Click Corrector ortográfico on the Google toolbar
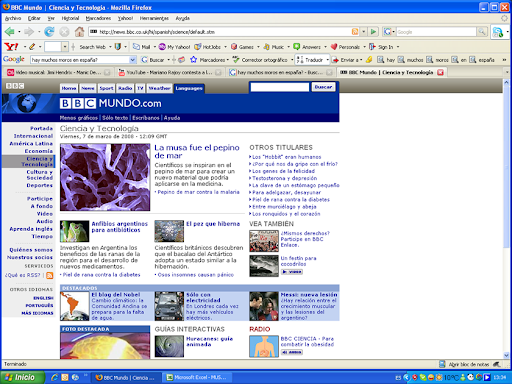The image size is (512, 384). pyautogui.click(x=260, y=60)
